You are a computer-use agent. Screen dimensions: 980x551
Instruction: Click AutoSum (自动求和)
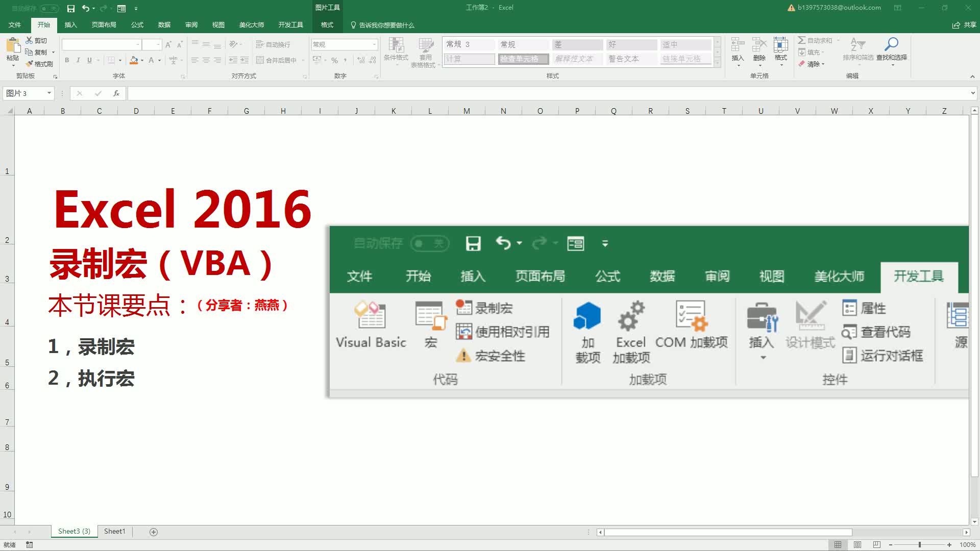point(815,40)
